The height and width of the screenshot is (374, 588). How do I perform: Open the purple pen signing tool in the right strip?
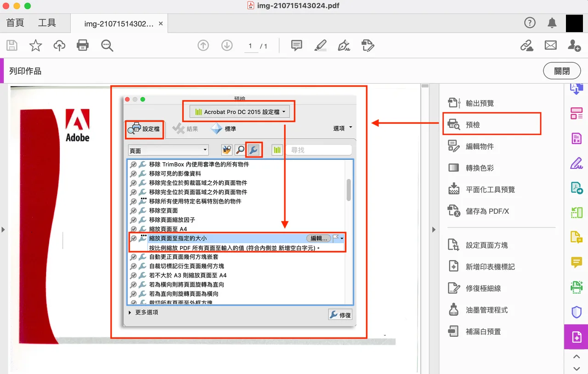pyautogui.click(x=576, y=163)
